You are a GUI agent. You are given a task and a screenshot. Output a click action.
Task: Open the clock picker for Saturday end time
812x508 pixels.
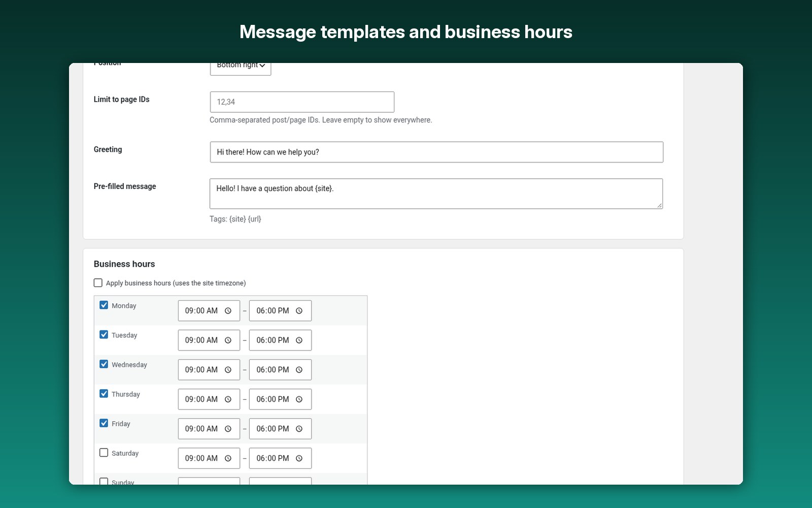click(x=299, y=458)
